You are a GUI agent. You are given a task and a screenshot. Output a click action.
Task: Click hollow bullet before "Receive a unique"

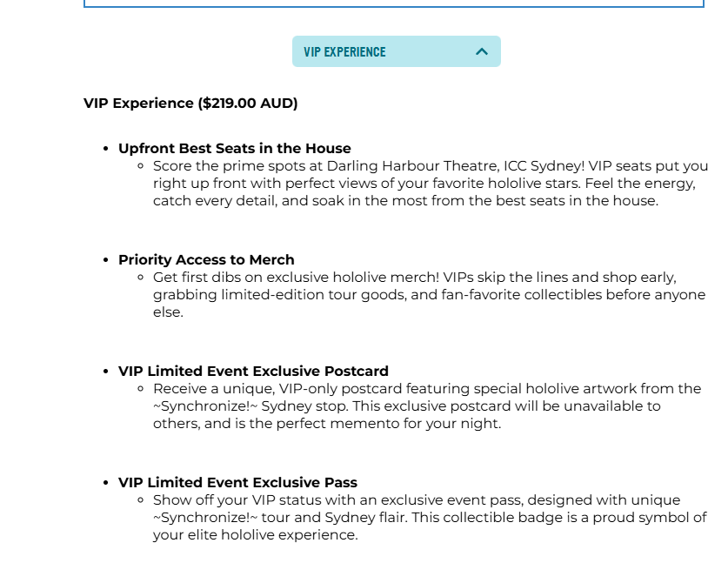[x=141, y=389]
